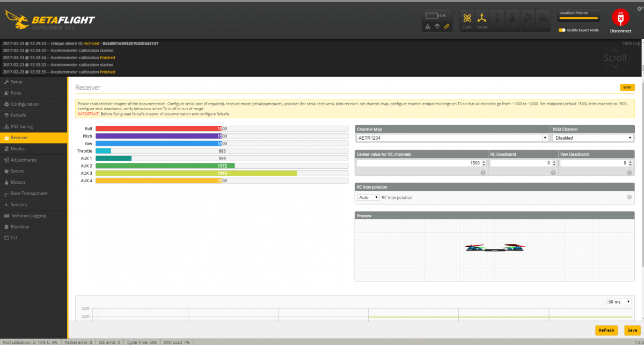Open the Motors tab in sidebar
Screen dimensions: 644x345
(18, 182)
